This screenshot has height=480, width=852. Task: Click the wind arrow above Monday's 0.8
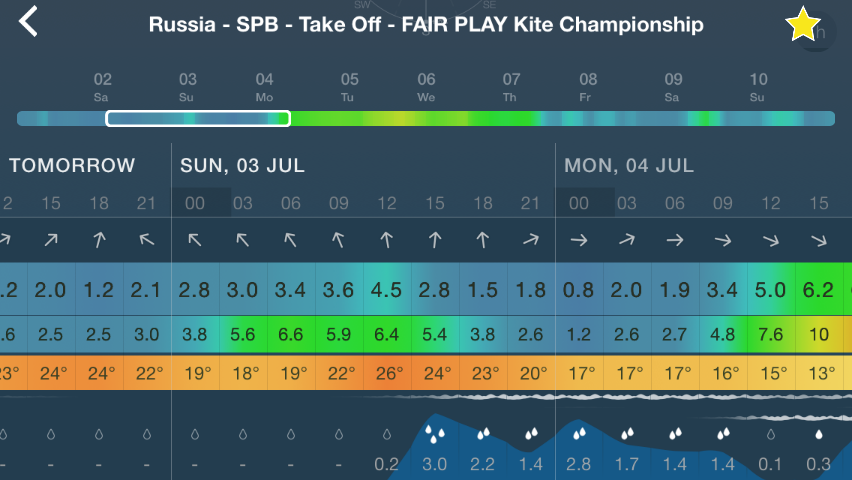(579, 240)
